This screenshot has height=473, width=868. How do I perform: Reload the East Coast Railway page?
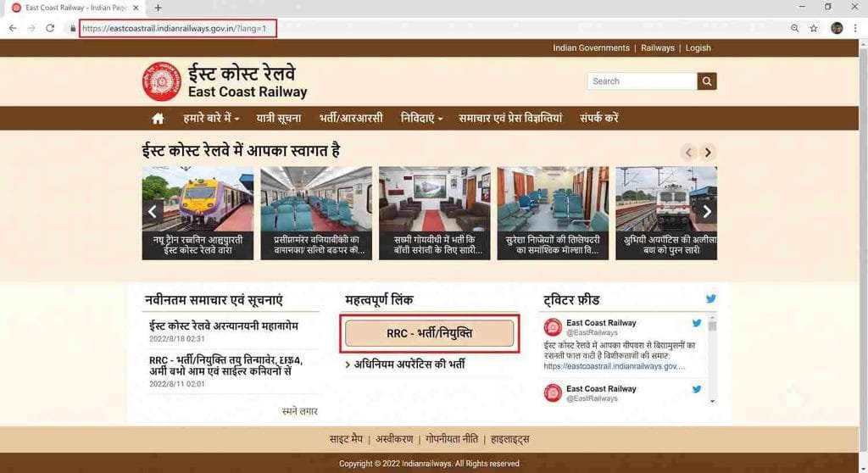point(50,28)
